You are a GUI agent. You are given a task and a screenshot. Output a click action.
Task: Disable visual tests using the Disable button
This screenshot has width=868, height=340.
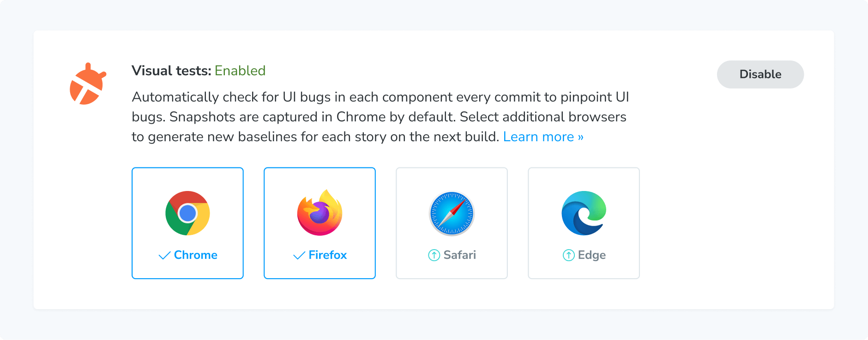[760, 74]
